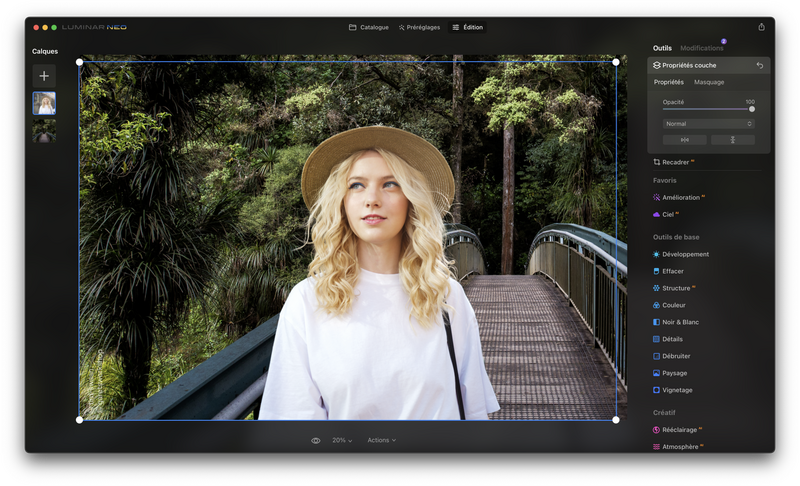Viewport: 800px width, 486px height.
Task: Click the Outils de base heading
Action: pos(676,237)
